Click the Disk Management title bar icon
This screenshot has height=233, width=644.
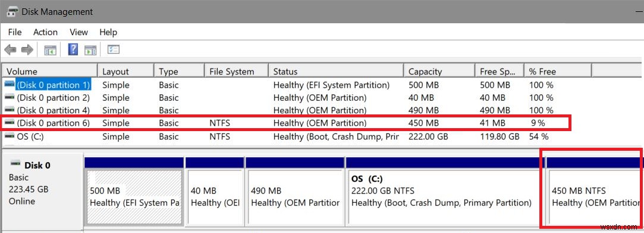pyautogui.click(x=12, y=11)
